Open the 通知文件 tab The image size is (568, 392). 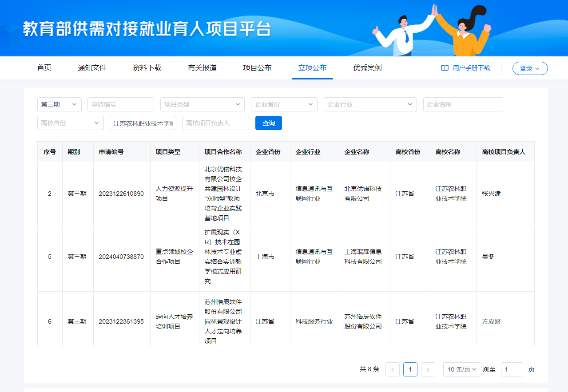point(92,68)
